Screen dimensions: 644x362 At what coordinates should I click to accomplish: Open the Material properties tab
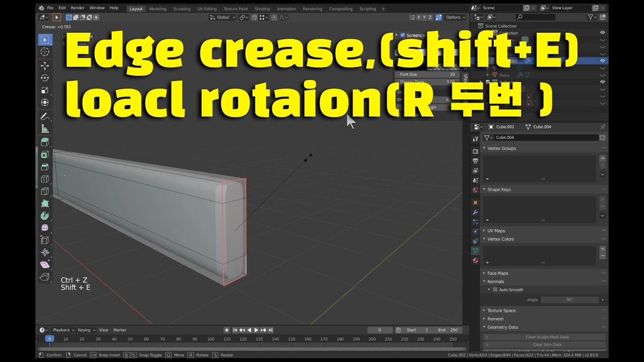(475, 260)
